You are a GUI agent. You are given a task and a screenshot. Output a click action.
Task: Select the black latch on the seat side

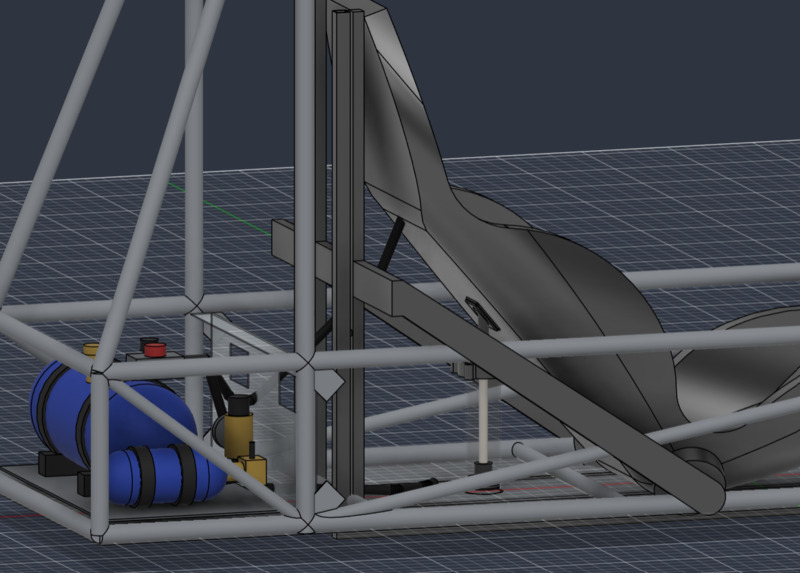[482, 314]
